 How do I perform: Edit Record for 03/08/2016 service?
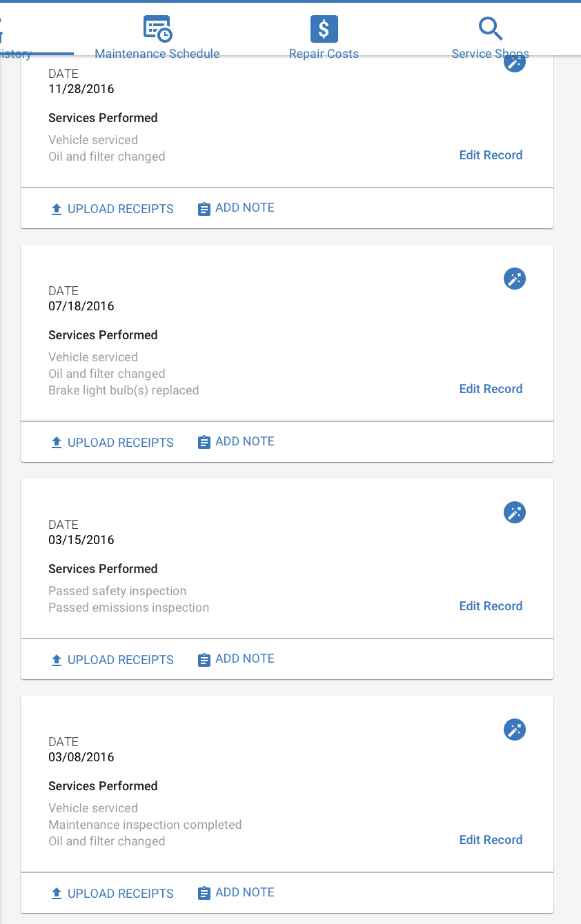click(x=491, y=840)
